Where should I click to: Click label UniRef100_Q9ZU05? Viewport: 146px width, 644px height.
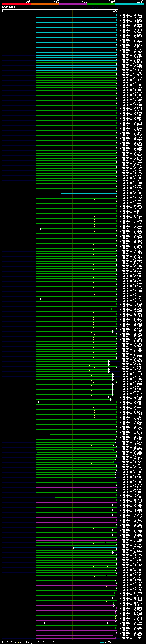(131, 309)
